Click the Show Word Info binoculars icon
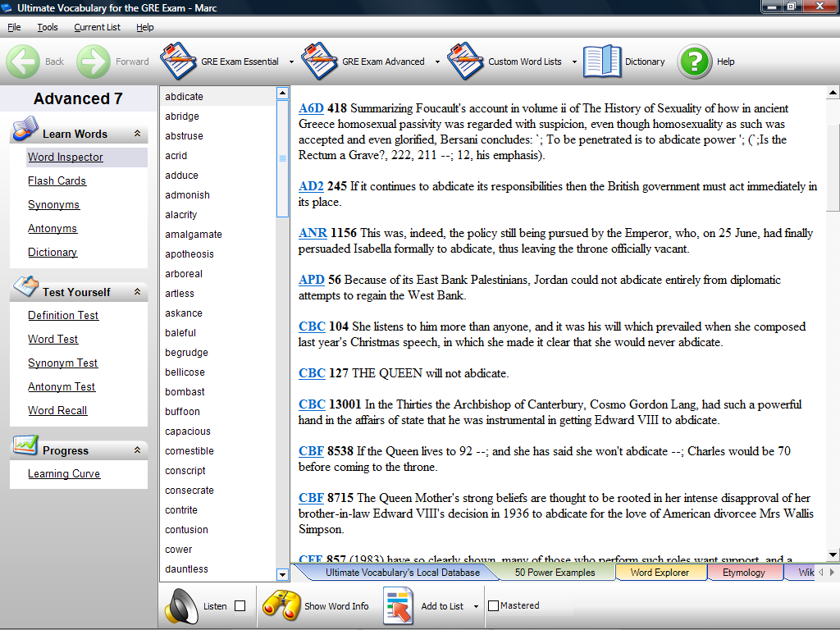The image size is (840, 630). point(281,605)
